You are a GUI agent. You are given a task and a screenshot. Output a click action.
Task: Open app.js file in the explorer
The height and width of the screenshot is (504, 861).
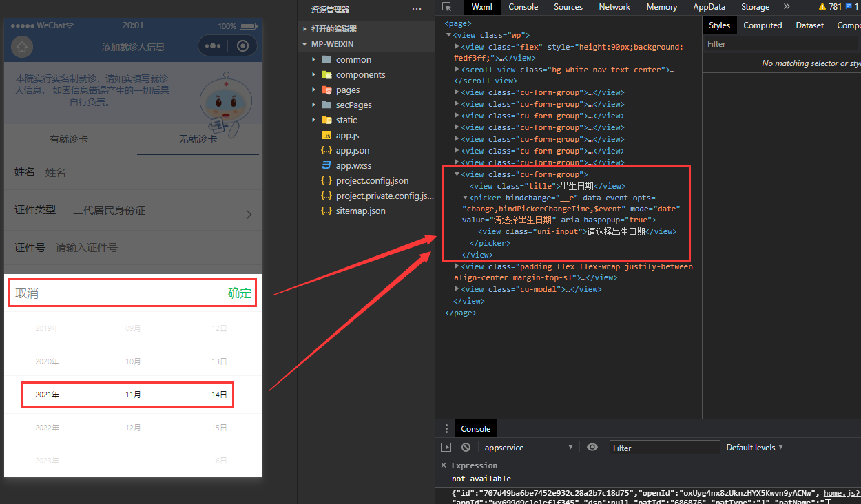(x=347, y=135)
